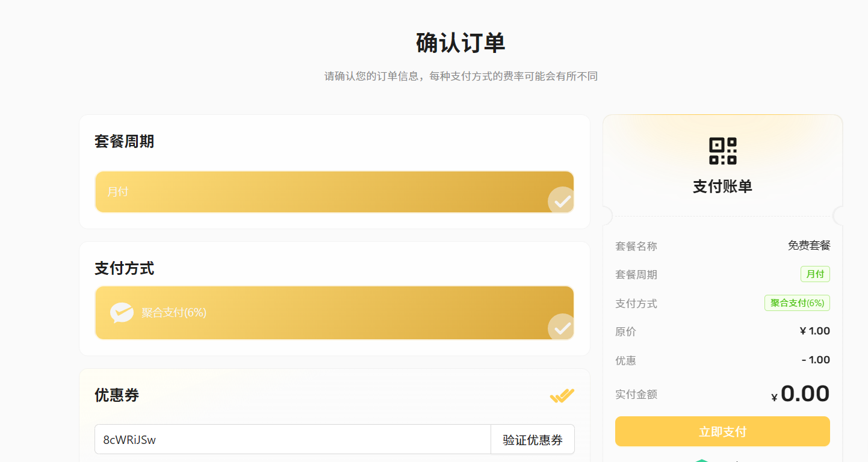Click the green logo below the 立即支付 button
Screen dimensions: 868x462
click(x=703, y=459)
